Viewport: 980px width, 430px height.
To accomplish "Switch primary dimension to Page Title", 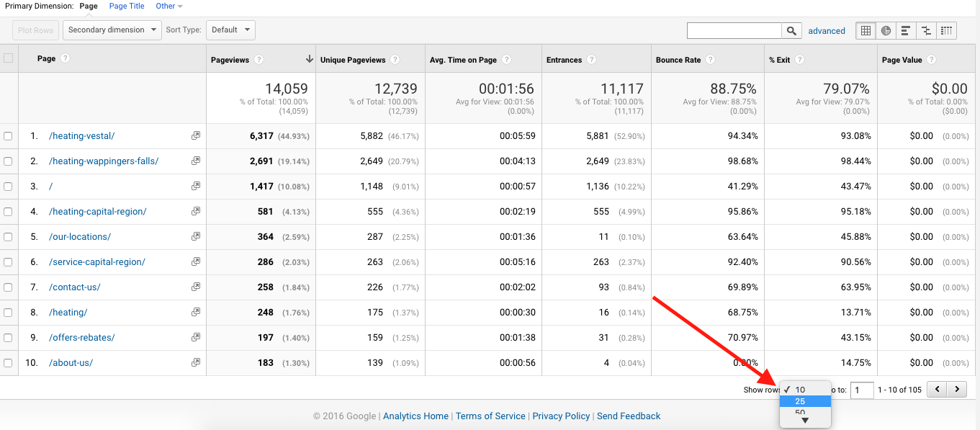I will pyautogui.click(x=127, y=6).
